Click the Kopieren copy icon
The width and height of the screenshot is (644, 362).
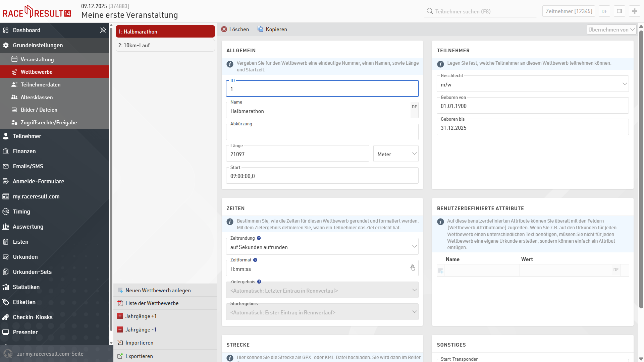(x=260, y=29)
